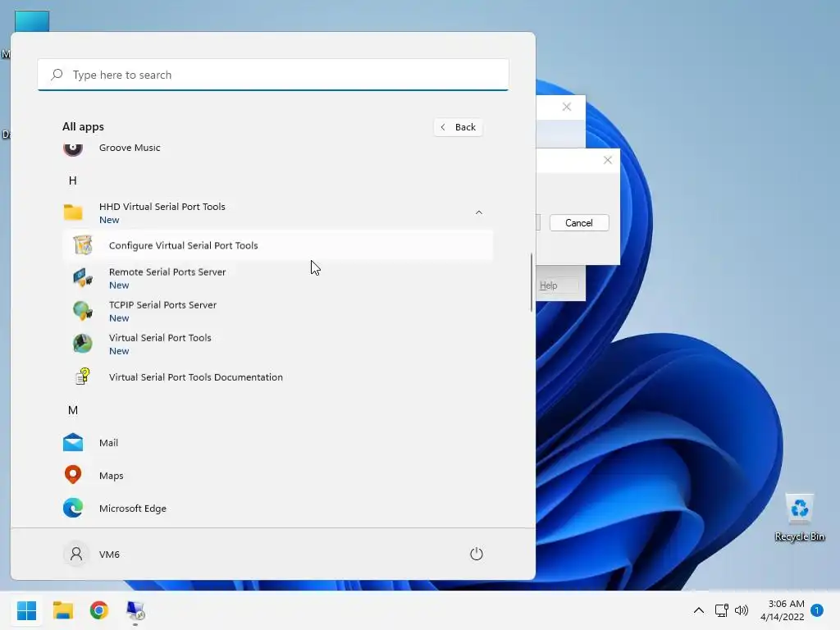The height and width of the screenshot is (630, 840).
Task: Open the Groove Music app icon
Action: (73, 148)
